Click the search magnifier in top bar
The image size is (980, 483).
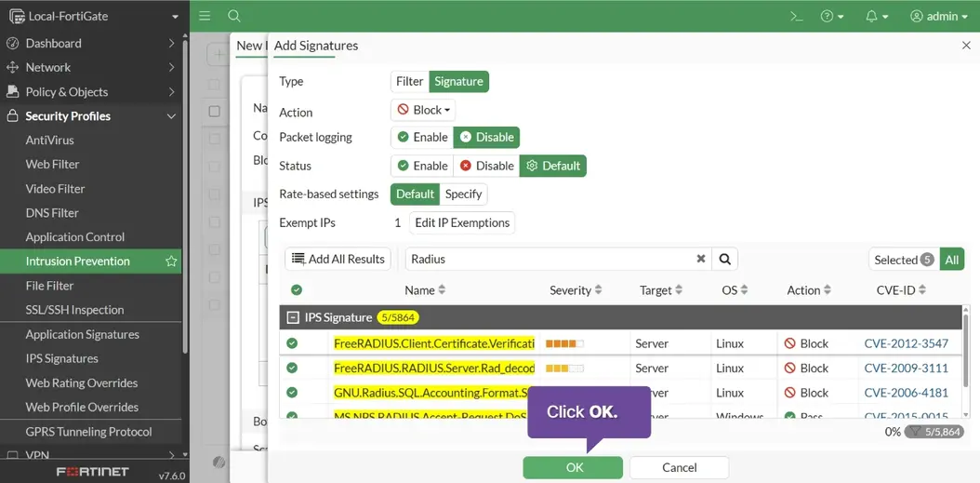coord(233,16)
